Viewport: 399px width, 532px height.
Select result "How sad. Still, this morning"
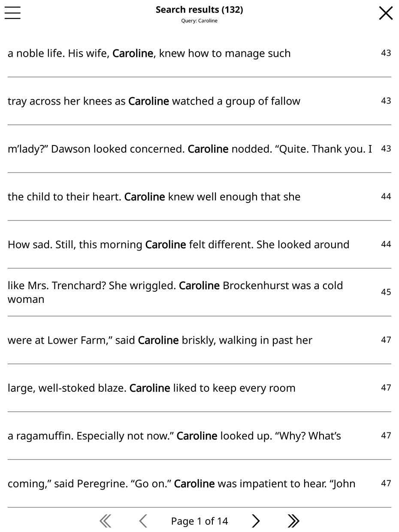pyautogui.click(x=178, y=245)
